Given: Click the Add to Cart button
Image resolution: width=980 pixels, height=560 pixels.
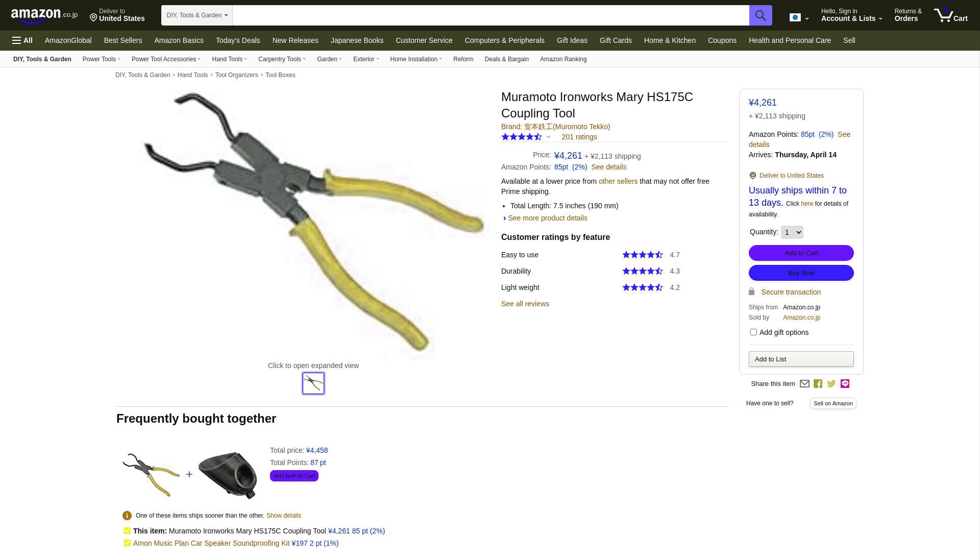Looking at the screenshot, I should (801, 253).
